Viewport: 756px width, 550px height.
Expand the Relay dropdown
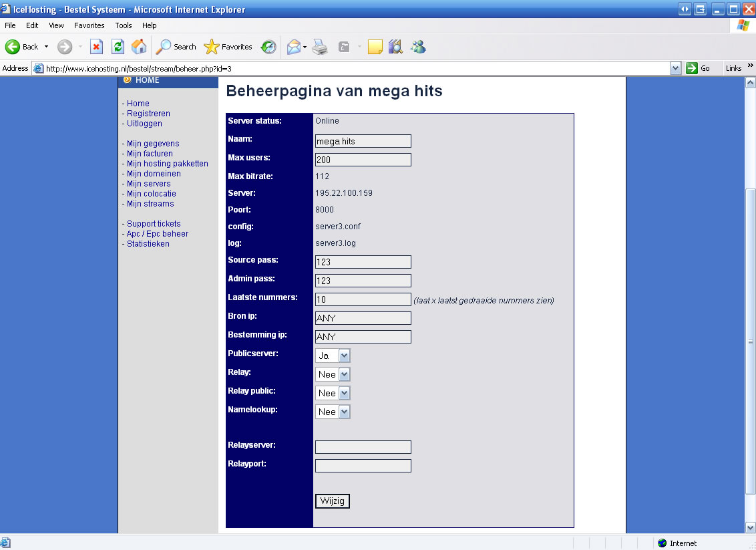click(x=333, y=375)
